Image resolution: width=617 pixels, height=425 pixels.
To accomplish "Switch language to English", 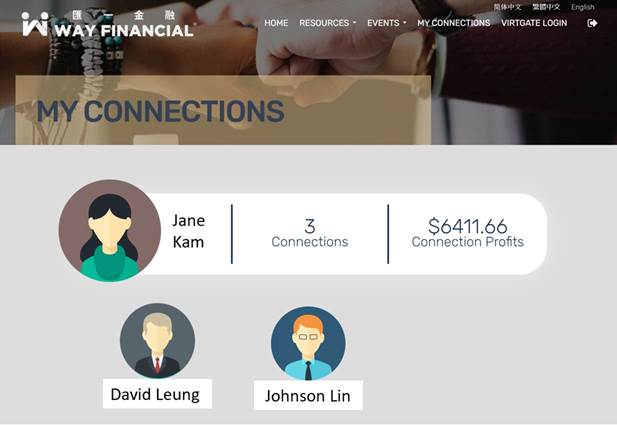I will [x=583, y=7].
